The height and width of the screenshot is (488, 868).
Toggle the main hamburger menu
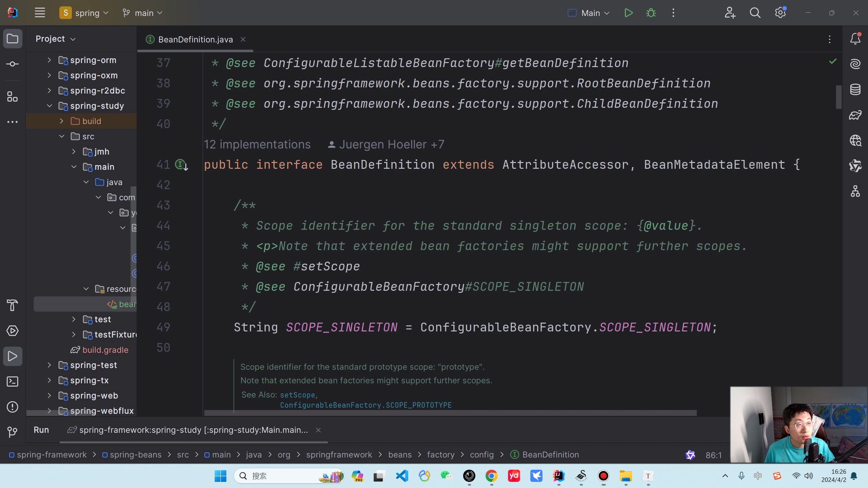(x=40, y=13)
